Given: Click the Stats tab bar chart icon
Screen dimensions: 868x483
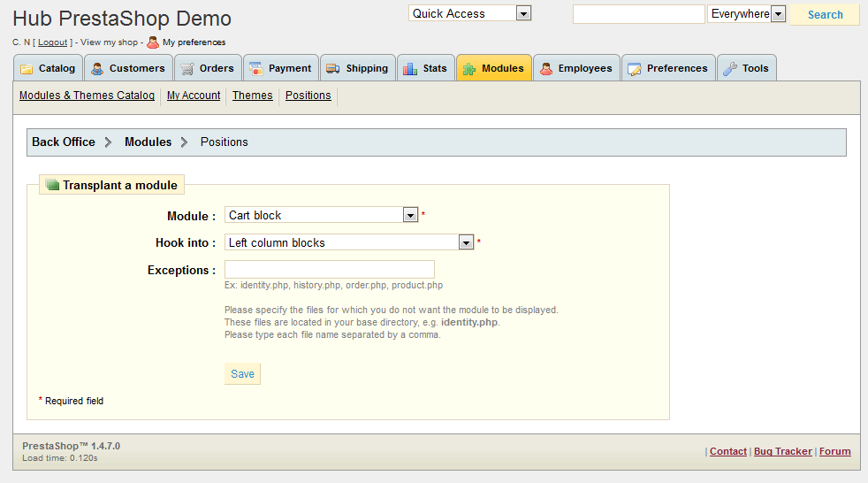Looking at the screenshot, I should (x=410, y=69).
